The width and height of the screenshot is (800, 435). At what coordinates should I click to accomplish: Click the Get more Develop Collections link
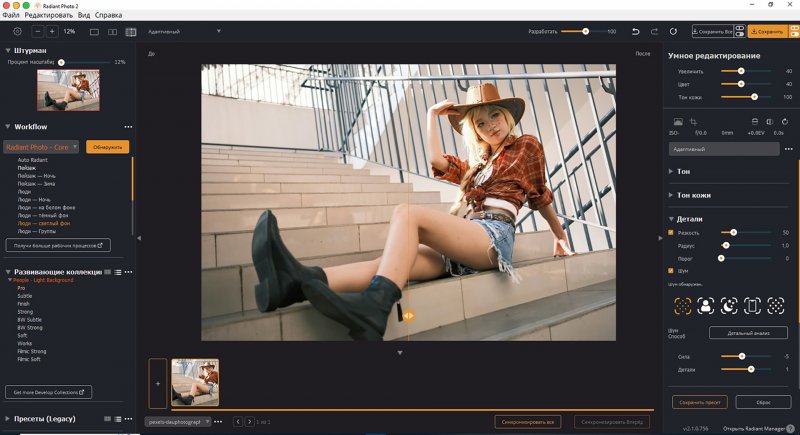click(x=48, y=392)
